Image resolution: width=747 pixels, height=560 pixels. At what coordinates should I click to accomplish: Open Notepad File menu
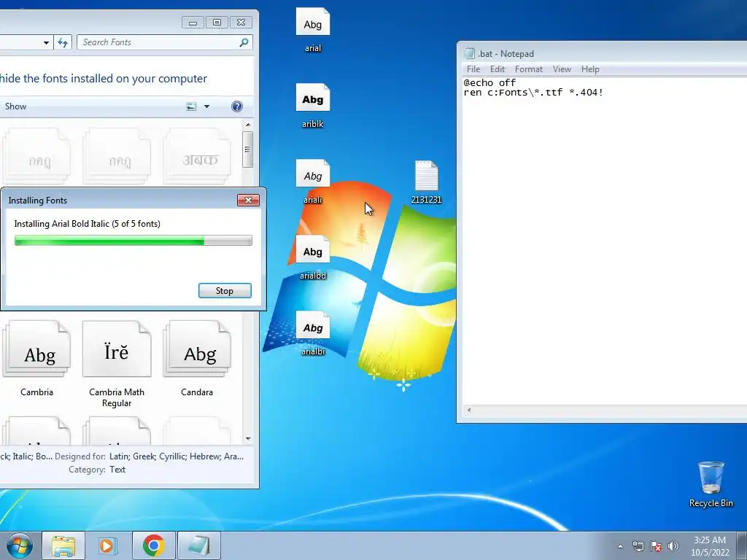473,69
